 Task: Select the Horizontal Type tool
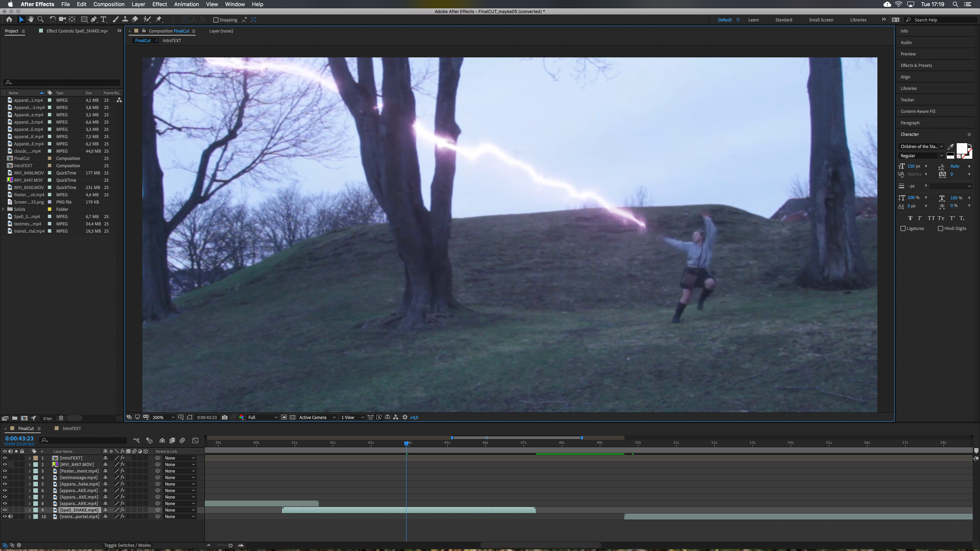103,19
